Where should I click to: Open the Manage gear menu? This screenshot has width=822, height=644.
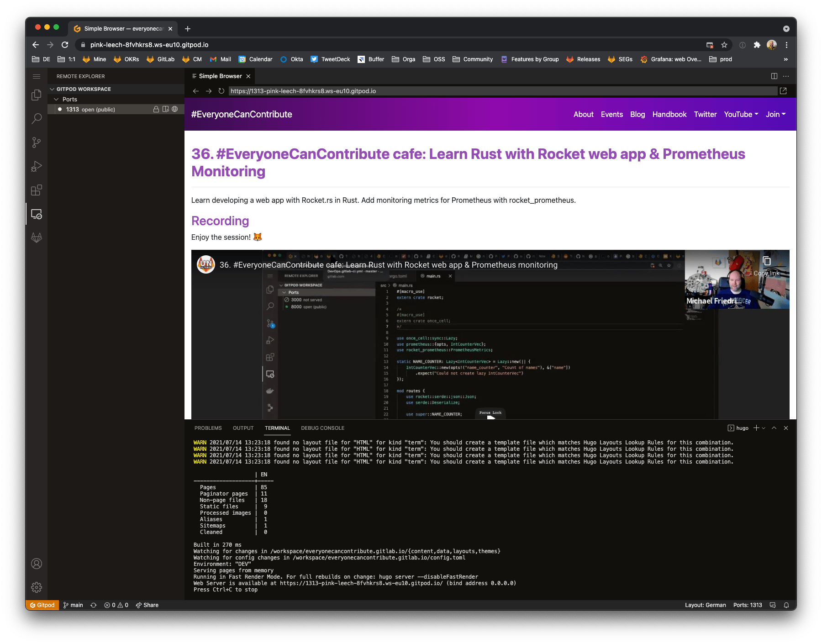click(x=37, y=587)
